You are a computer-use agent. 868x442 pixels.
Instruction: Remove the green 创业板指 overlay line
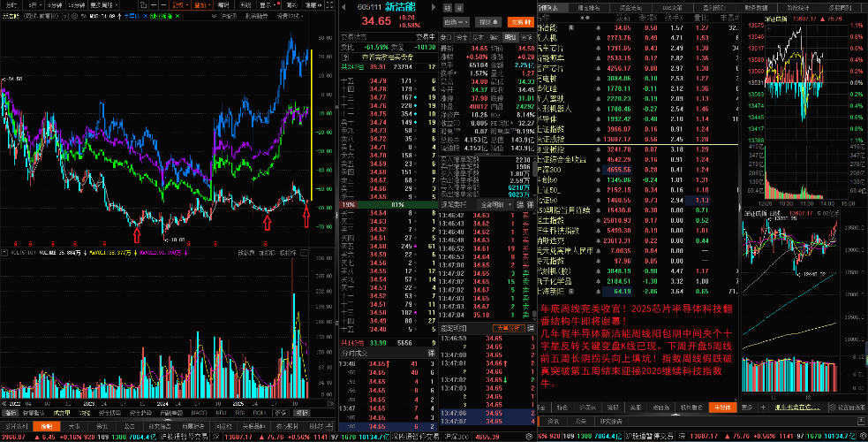coord(177,16)
